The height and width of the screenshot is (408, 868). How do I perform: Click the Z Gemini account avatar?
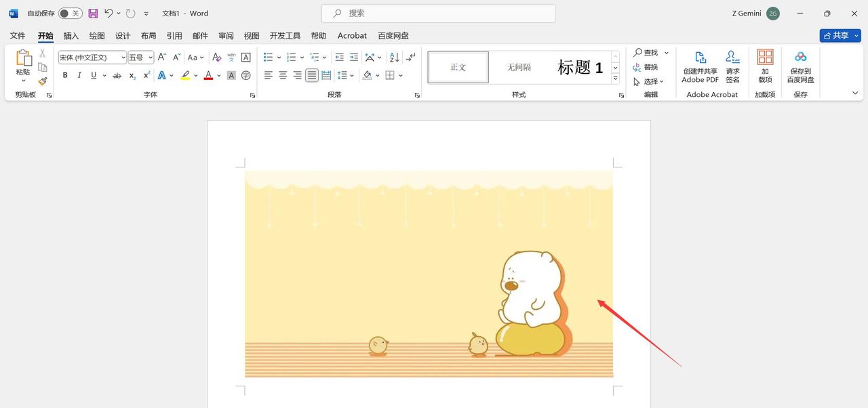(773, 14)
